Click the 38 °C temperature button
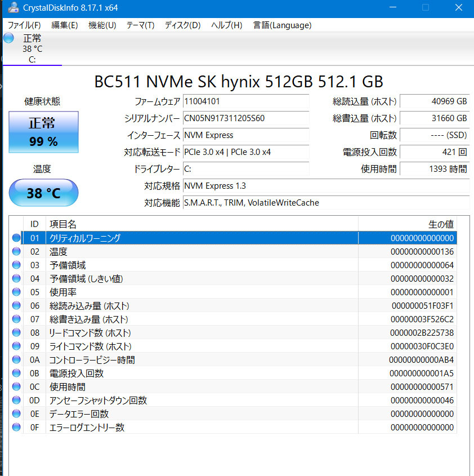474x476 pixels. click(x=43, y=193)
